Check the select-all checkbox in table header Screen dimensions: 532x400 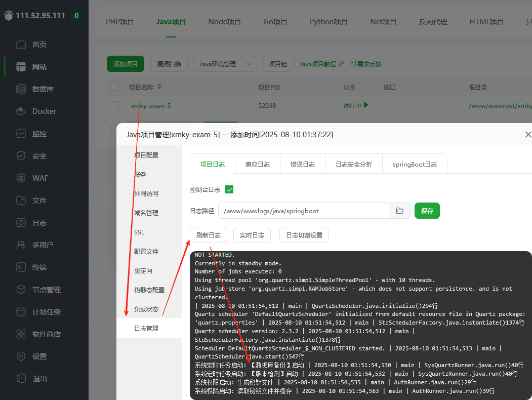[115, 87]
